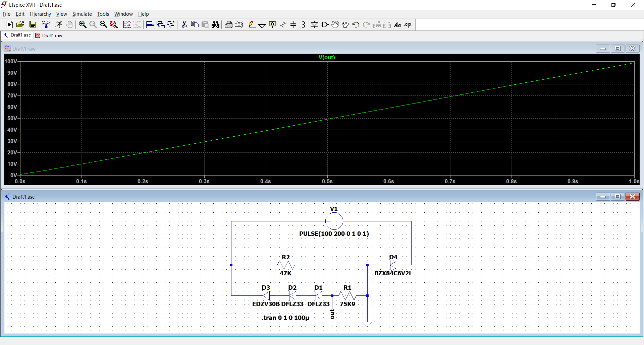Tile windows horizontally with toolbar icon
644x345 pixels.
(x=150, y=24)
